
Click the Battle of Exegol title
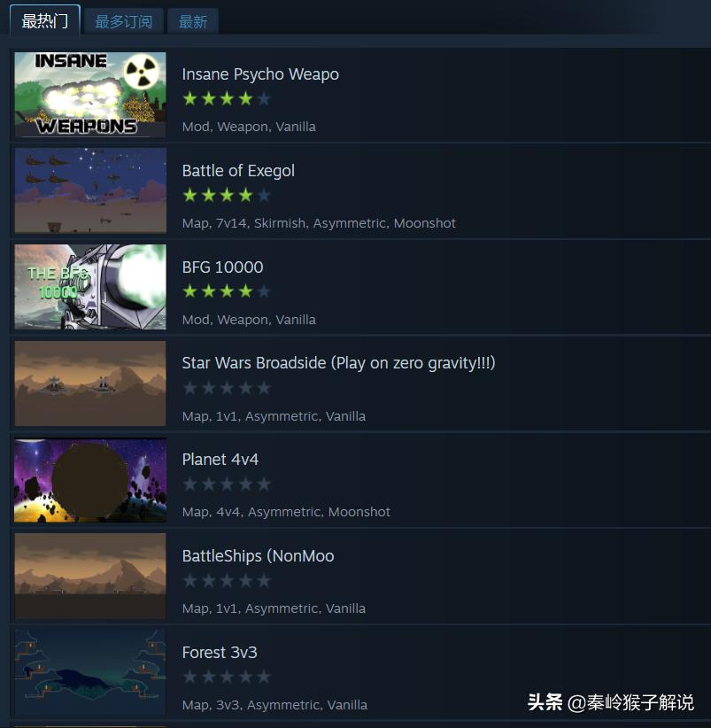(x=238, y=171)
